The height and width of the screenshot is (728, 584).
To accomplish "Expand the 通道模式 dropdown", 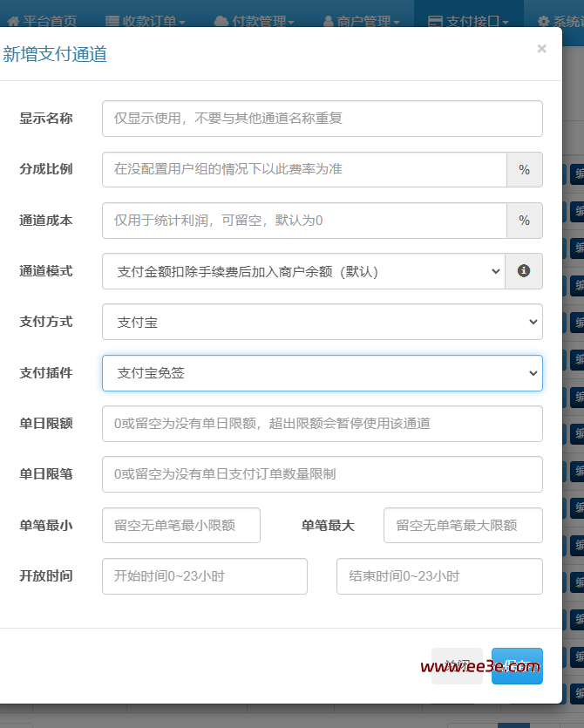I will tap(302, 271).
